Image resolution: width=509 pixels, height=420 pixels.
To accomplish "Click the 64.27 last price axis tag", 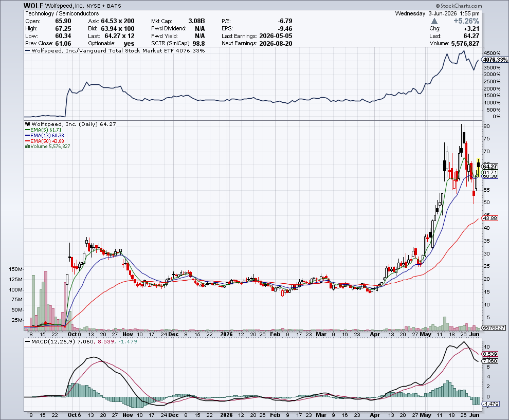I will click(490, 167).
